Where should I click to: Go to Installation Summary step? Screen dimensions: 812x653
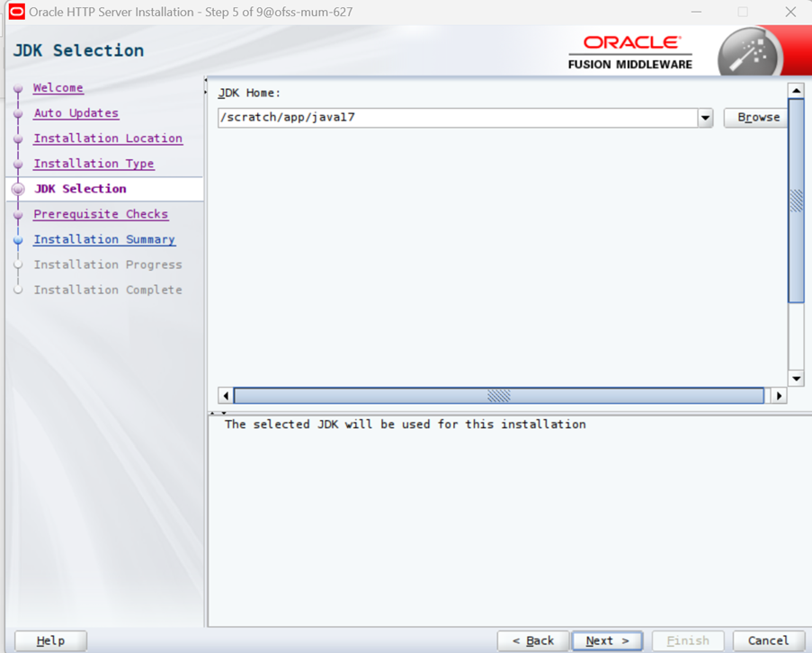coord(104,240)
